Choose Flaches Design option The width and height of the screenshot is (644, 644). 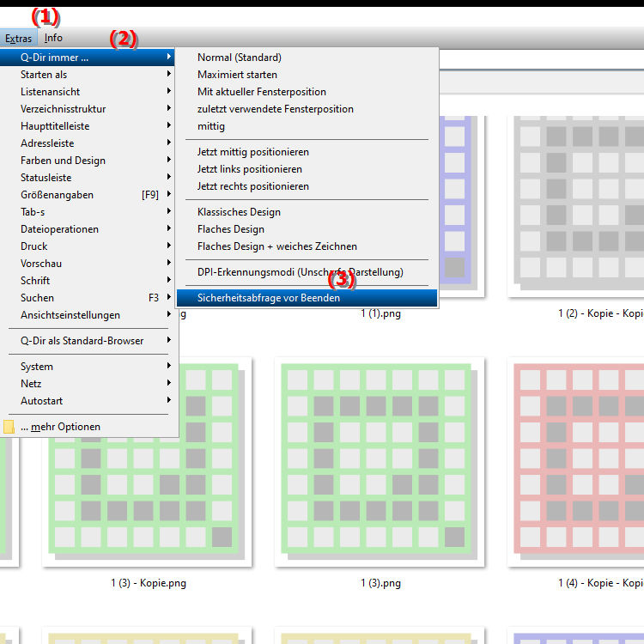pyautogui.click(x=307, y=229)
